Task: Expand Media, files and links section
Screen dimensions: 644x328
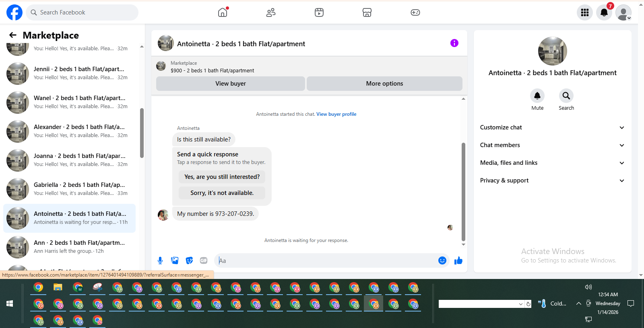Action: click(x=552, y=163)
